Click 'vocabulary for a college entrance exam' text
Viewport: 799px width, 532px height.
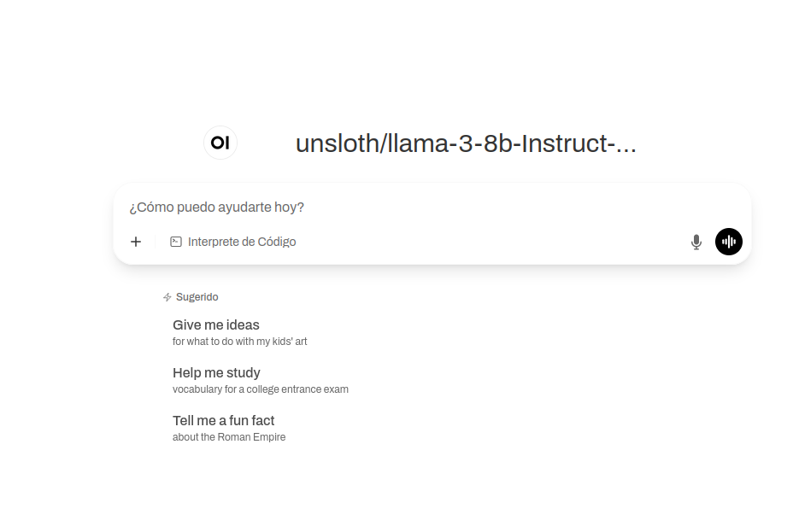(261, 389)
